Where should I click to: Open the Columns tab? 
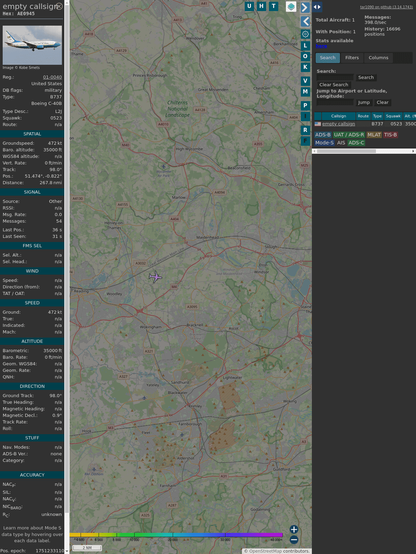tap(378, 58)
